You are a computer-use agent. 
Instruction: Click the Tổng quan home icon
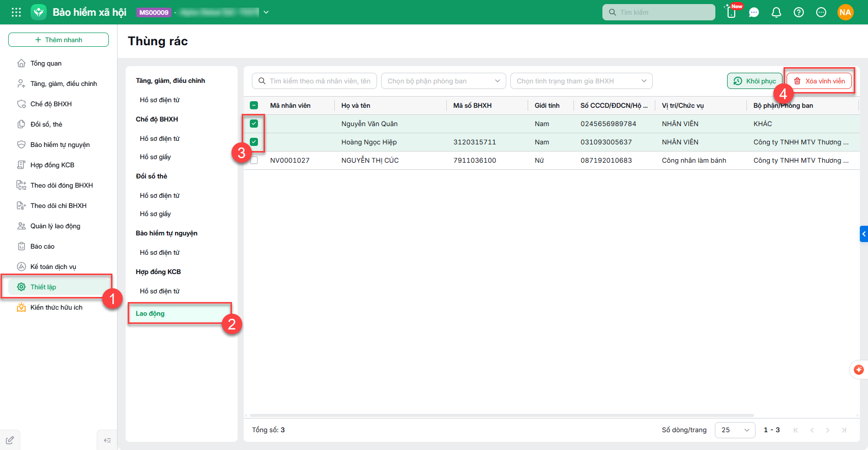[x=21, y=63]
